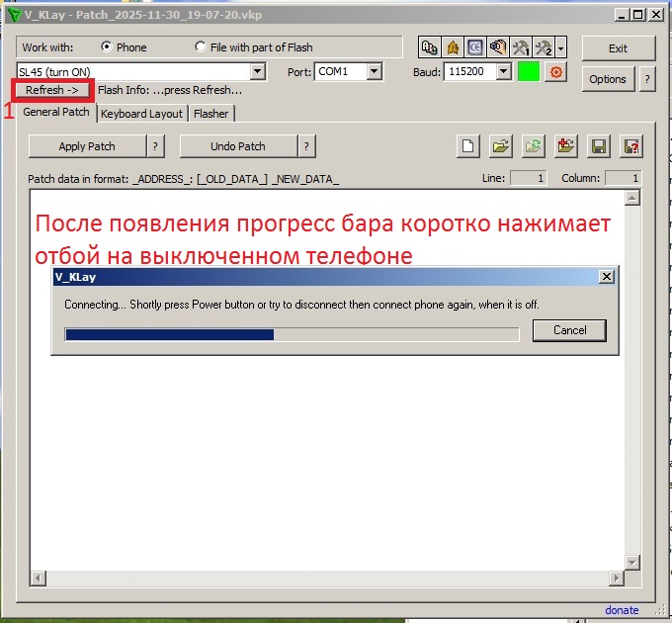Click the binoculars search icon
672x623 pixels.
497,47
